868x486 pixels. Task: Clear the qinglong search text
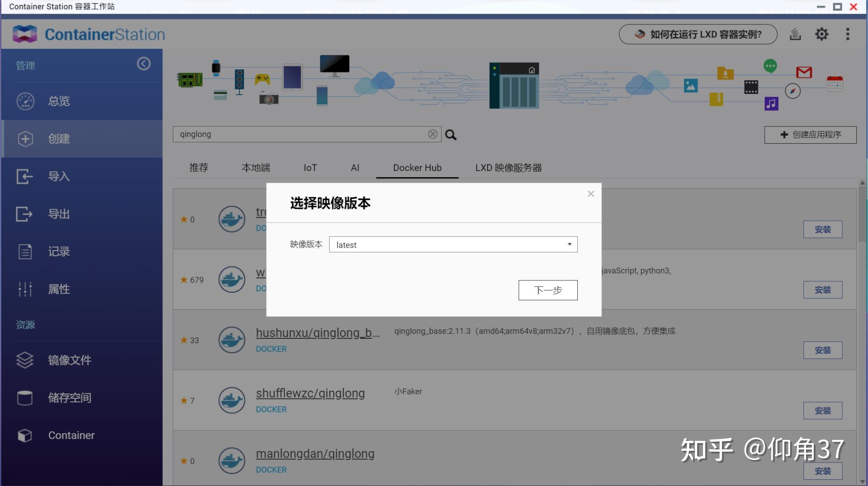[x=433, y=134]
